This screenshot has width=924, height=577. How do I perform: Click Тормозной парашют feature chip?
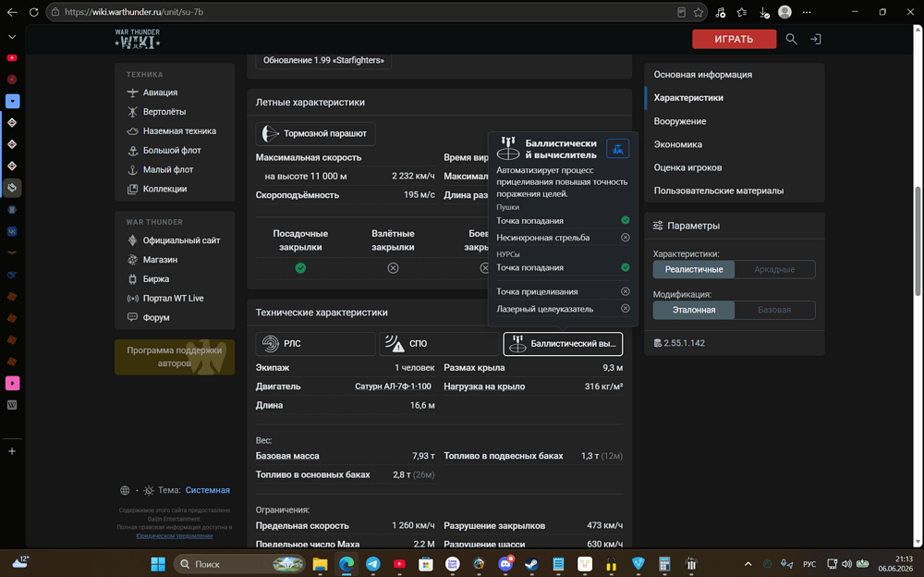[315, 133]
